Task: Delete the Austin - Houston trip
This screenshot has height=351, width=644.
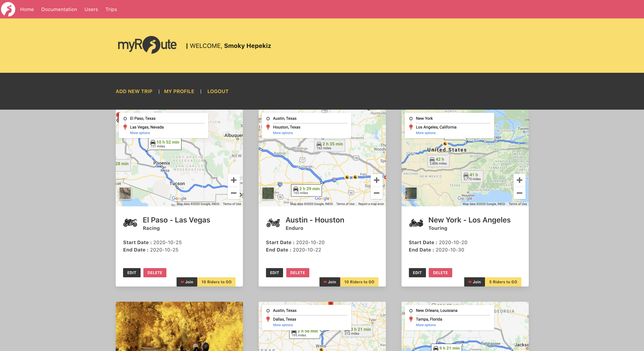Action: point(298,273)
